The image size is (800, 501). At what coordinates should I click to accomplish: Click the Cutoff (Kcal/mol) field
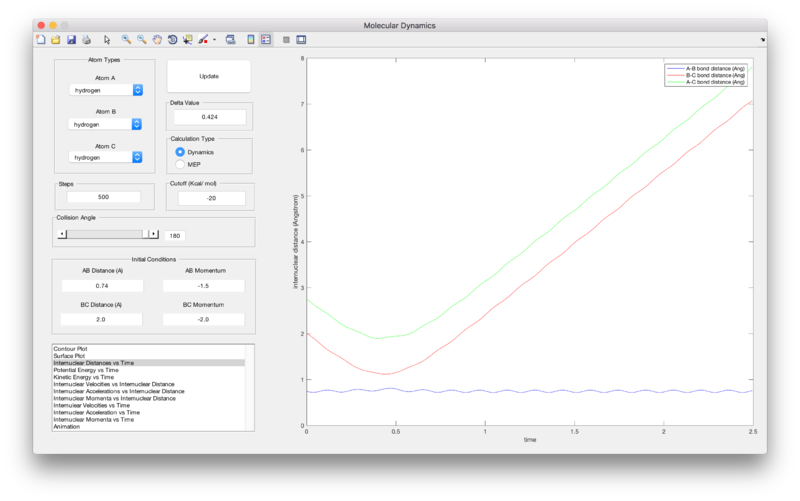[211, 198]
